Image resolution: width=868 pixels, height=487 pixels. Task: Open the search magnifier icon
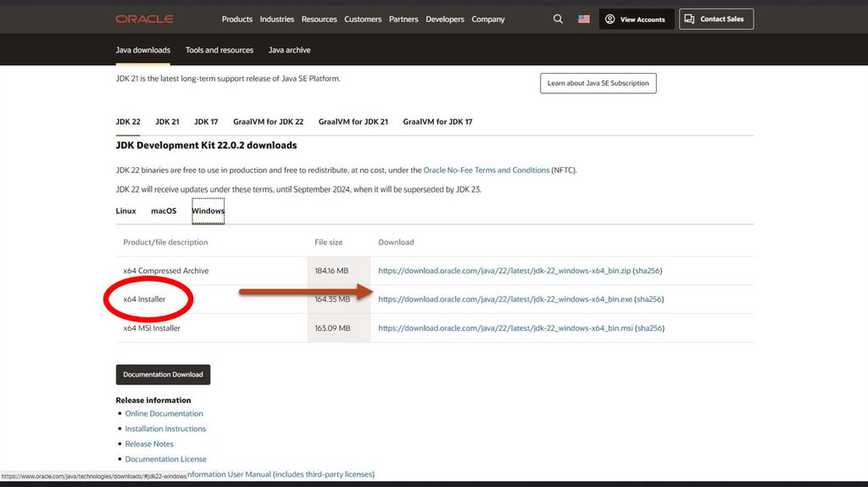[558, 19]
